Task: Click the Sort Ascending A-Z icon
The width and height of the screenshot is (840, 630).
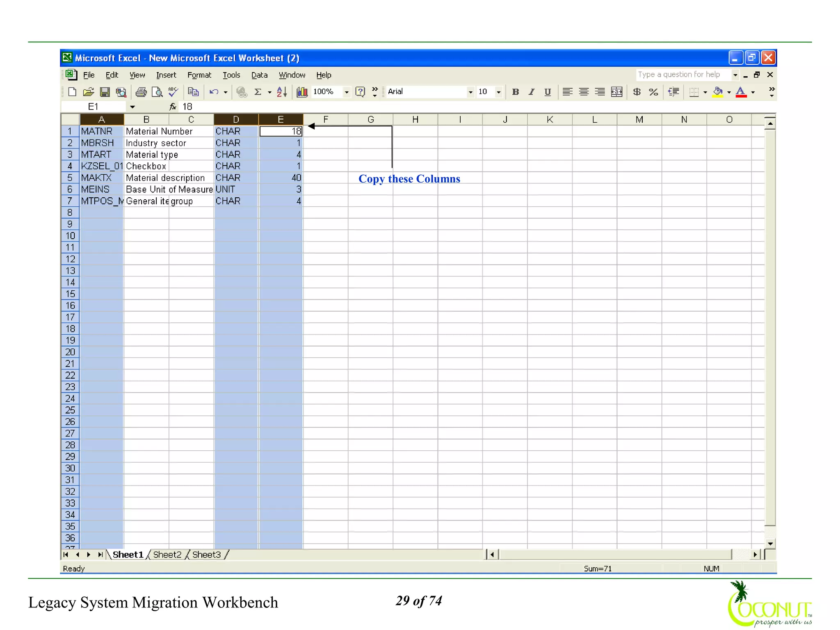Action: click(282, 92)
